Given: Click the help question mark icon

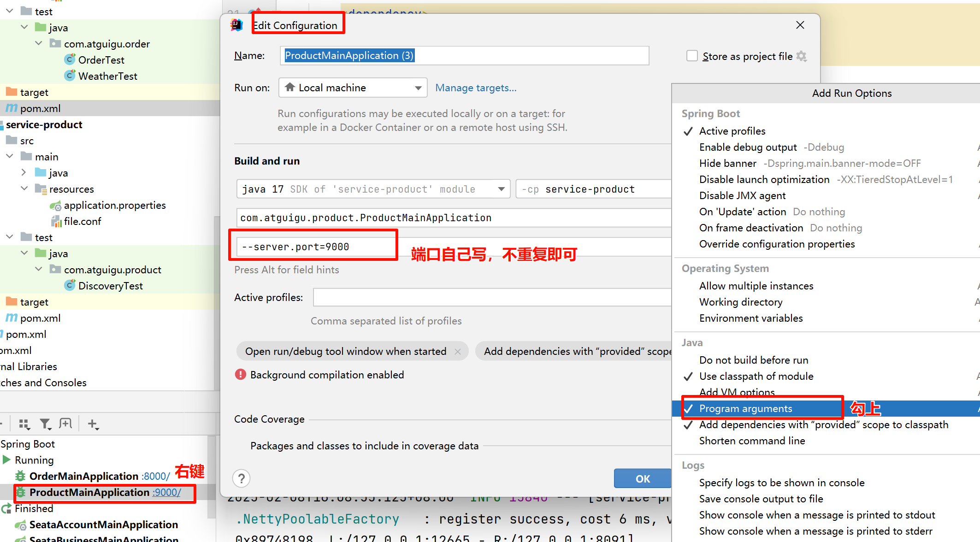Looking at the screenshot, I should (x=242, y=478).
